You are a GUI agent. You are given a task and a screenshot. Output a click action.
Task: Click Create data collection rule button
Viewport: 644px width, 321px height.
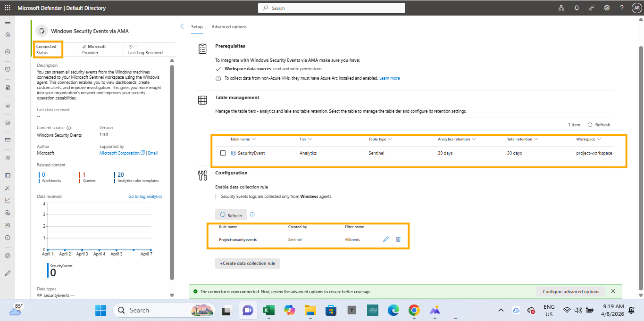pos(247,263)
